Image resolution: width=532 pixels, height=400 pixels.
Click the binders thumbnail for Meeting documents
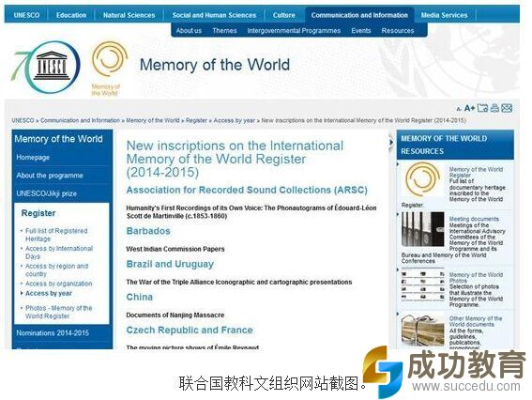tap(423, 229)
